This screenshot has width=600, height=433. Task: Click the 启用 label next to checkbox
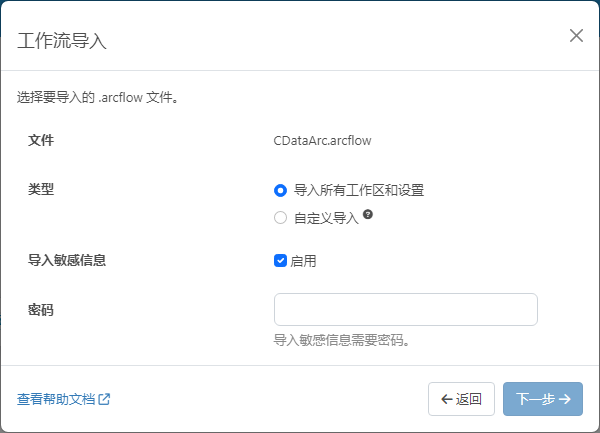pyautogui.click(x=303, y=261)
